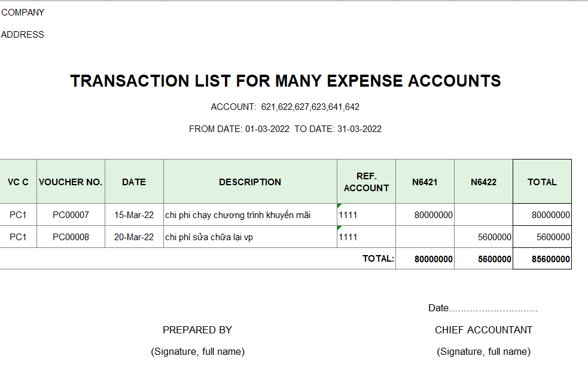The width and height of the screenshot is (588, 374).
Task: Select the ACCOUNT list cell
Action: [285, 107]
